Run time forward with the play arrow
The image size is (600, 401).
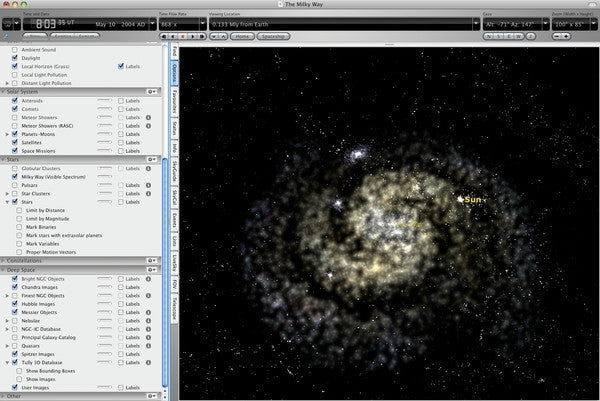click(x=192, y=36)
